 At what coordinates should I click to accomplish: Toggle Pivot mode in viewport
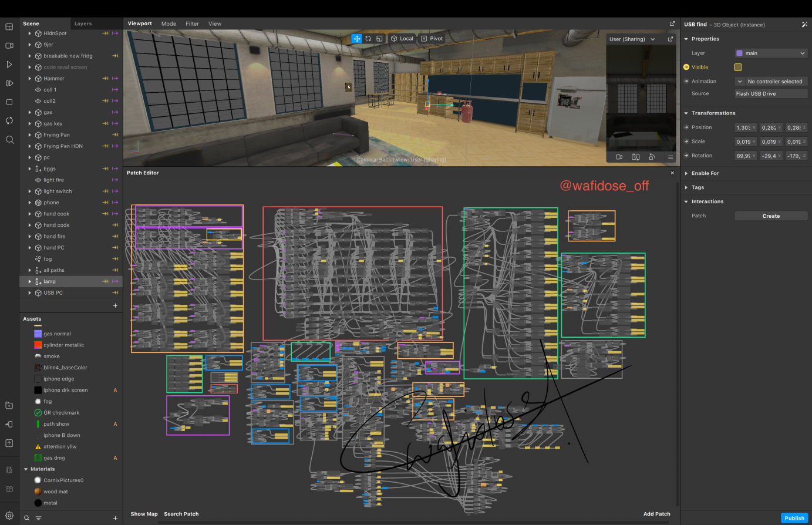(x=432, y=39)
